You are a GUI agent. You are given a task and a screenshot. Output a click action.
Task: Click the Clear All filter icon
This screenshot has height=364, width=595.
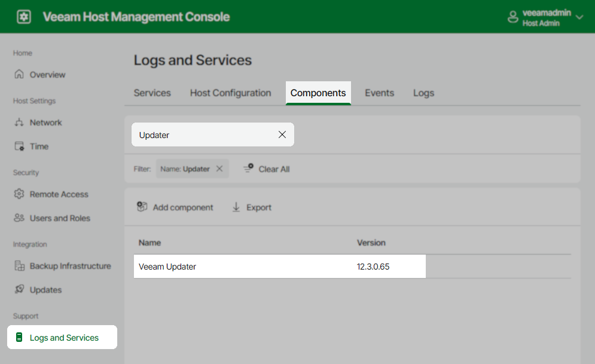pyautogui.click(x=248, y=169)
